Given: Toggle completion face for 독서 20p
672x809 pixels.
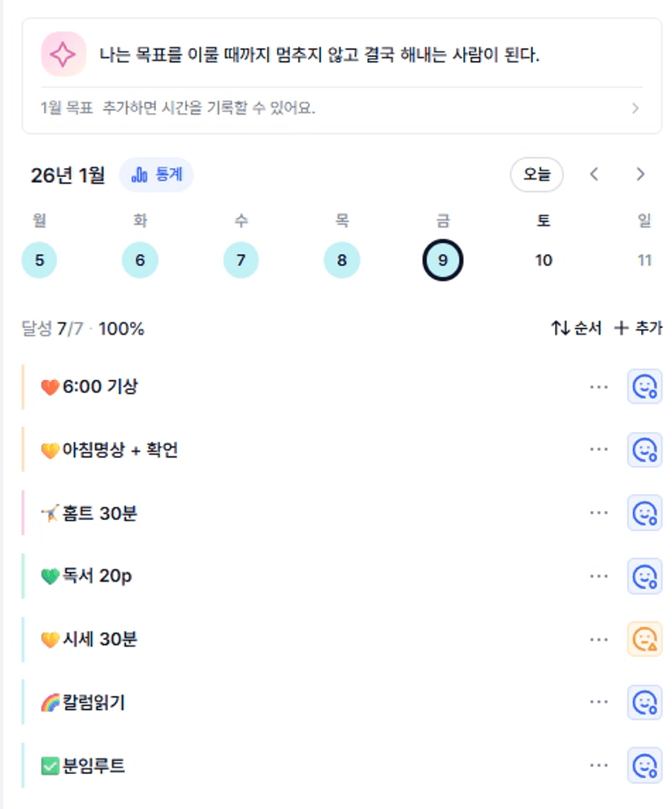Looking at the screenshot, I should click(644, 577).
